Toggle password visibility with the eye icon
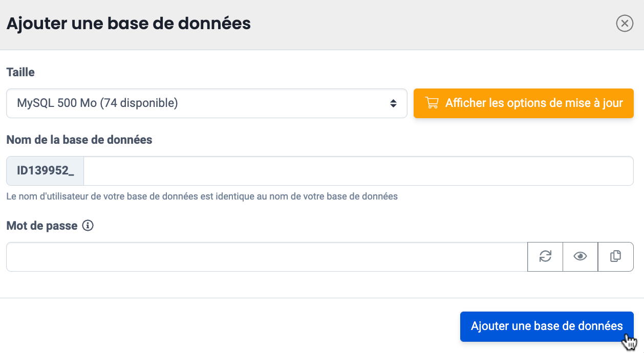 tap(580, 256)
